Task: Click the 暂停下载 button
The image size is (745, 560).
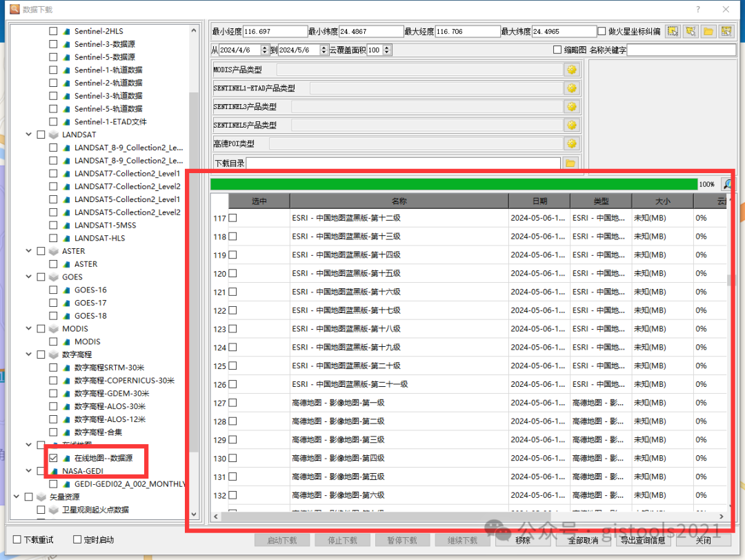Action: click(402, 541)
